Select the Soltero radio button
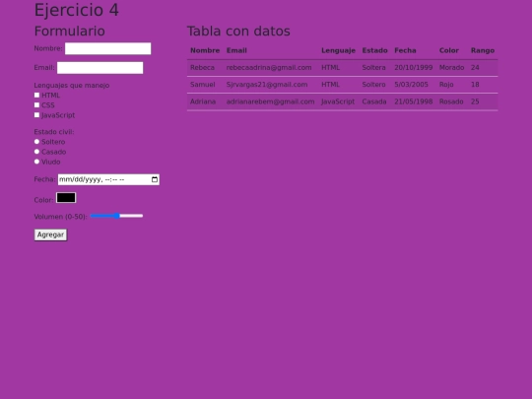 [36, 142]
